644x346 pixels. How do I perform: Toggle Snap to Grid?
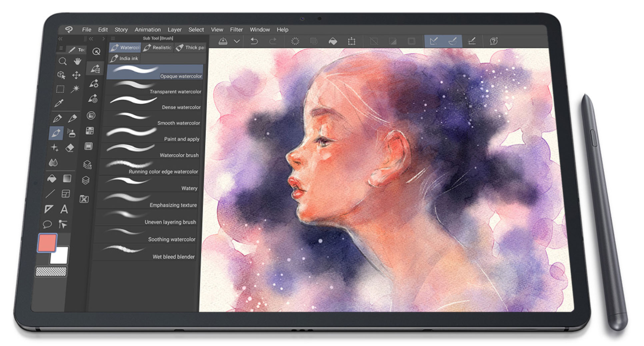(472, 41)
